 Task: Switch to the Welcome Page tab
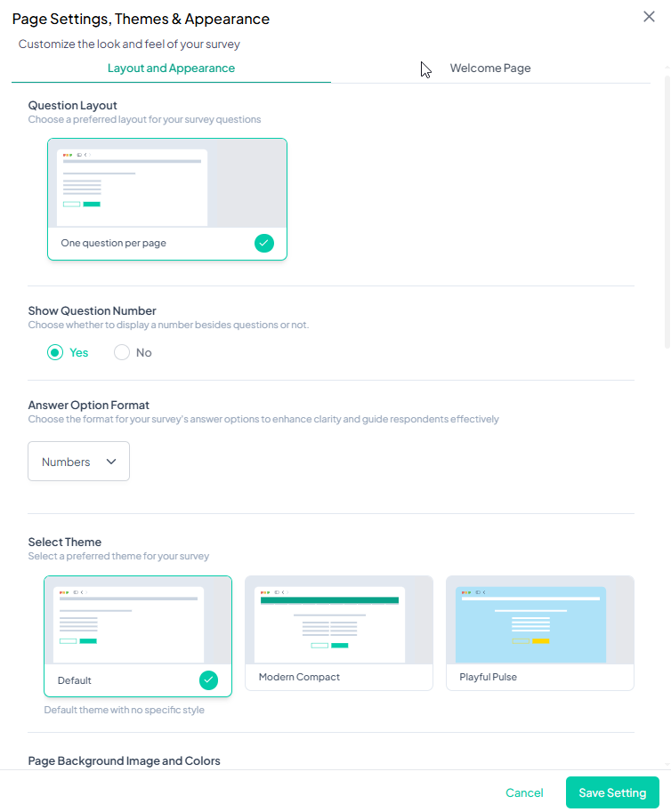(x=489, y=68)
